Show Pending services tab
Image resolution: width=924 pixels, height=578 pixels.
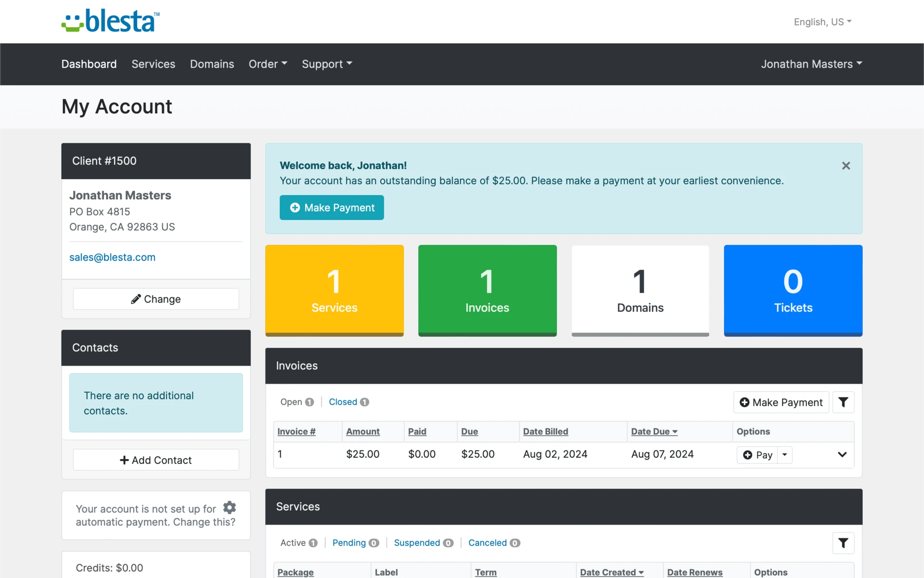pos(356,543)
